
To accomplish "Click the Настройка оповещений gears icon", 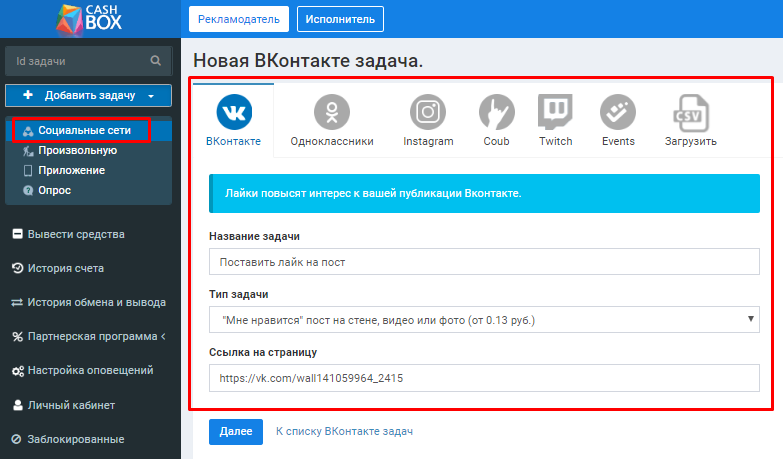I will click(x=18, y=371).
